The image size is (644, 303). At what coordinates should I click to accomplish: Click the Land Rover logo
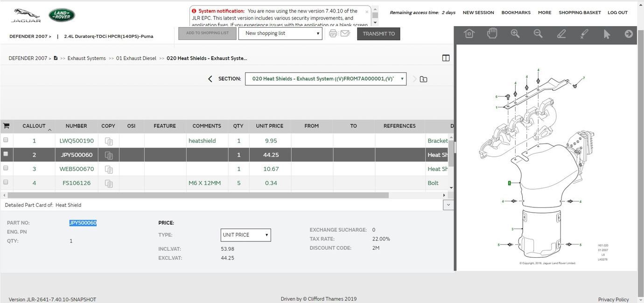point(62,15)
